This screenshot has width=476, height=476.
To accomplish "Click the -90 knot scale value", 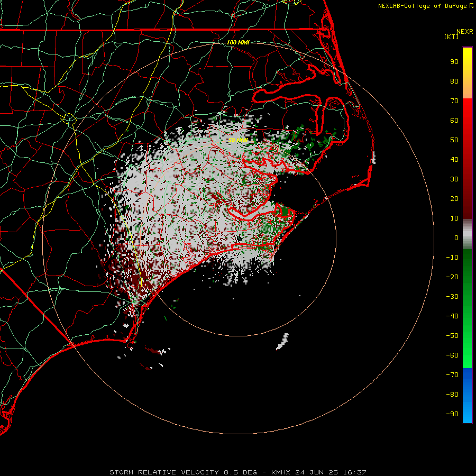I will (x=452, y=414).
